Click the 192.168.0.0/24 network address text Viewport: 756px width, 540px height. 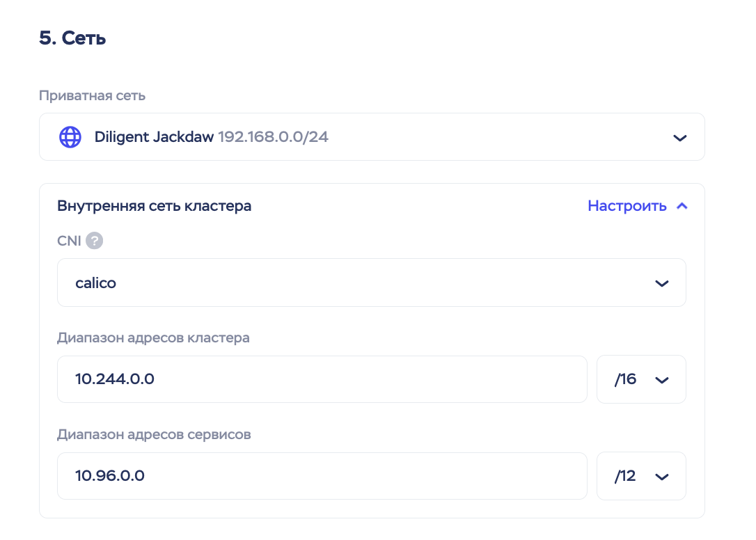(273, 137)
